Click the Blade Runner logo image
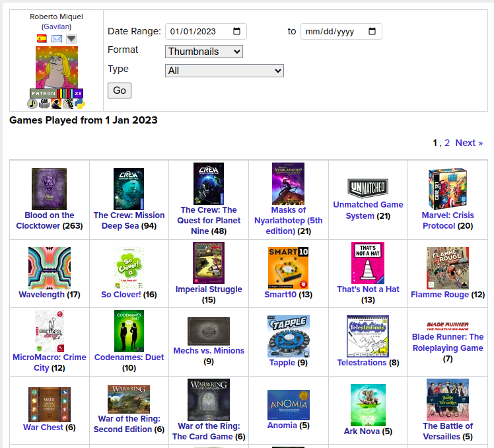The height and width of the screenshot is (448, 494). (x=448, y=326)
